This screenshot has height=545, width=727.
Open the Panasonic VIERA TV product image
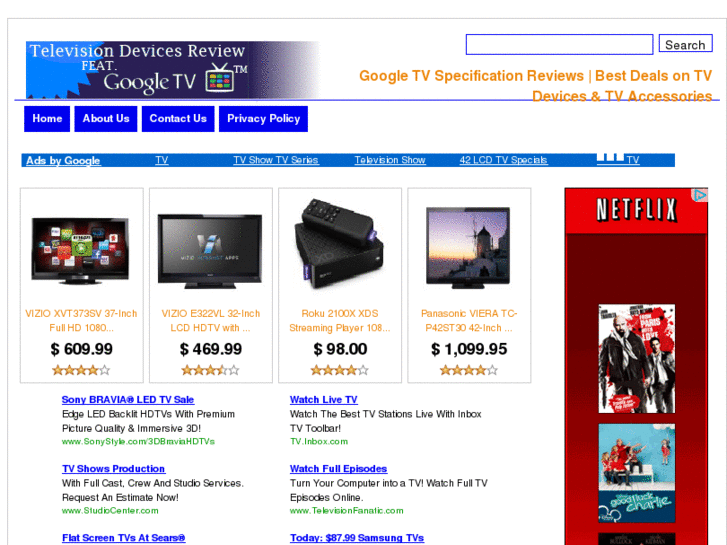click(x=468, y=248)
